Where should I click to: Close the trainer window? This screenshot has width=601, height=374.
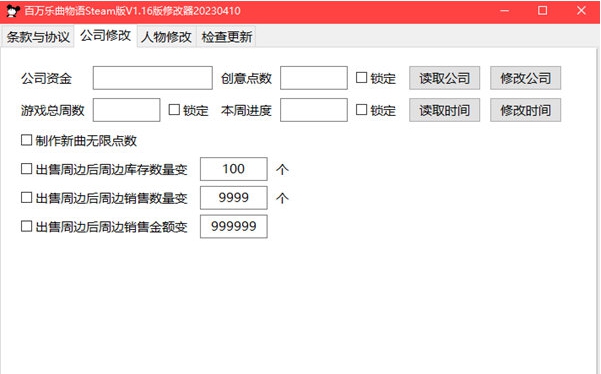pos(581,11)
